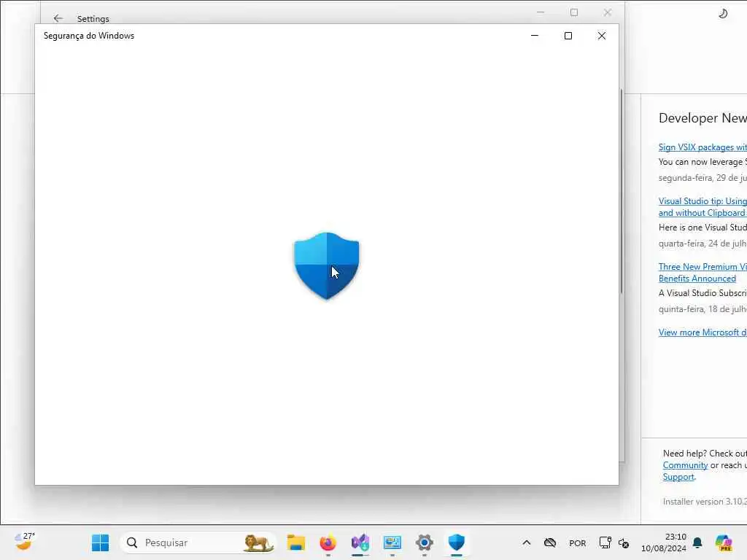747x560 pixels.
Task: Click Windows Security shield taskbar icon
Action: (457, 542)
